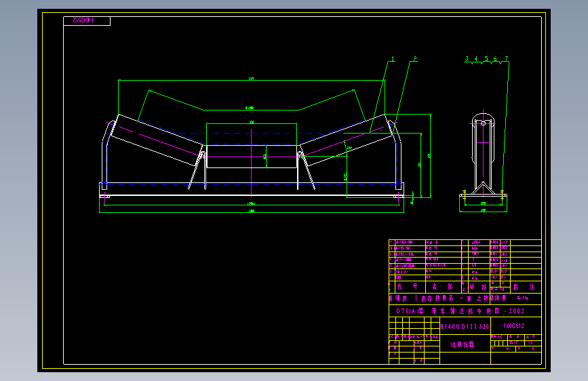Select balloon number 5 above side view
Screen dimensions: 588x381
[x=486, y=59]
